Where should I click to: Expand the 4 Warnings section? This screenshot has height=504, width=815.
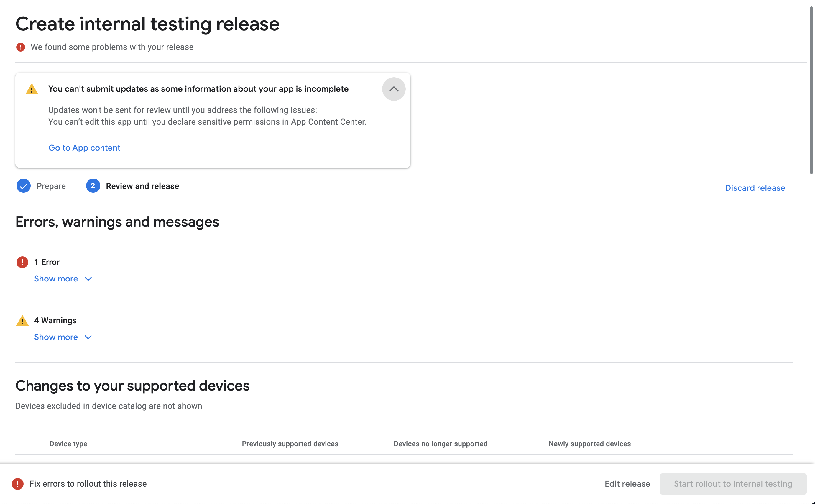click(x=57, y=336)
